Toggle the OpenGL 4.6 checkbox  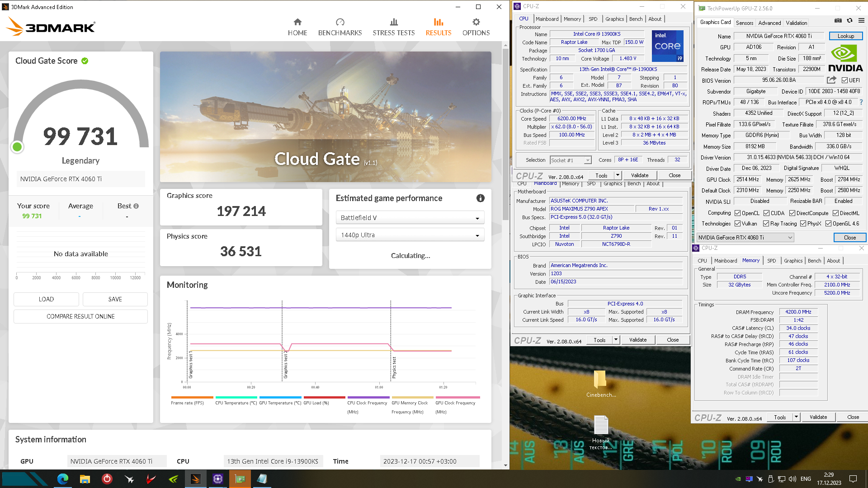[x=828, y=224]
